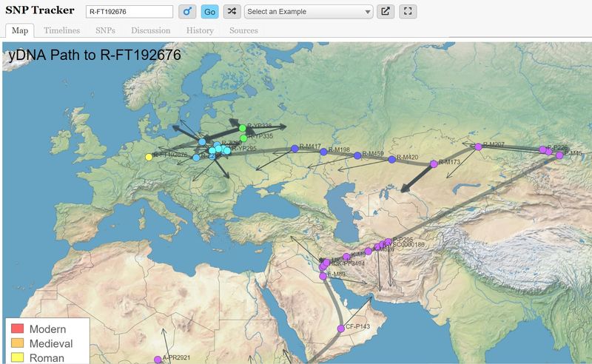The width and height of the screenshot is (592, 364).
Task: Select the R-M173 map marker
Action: (434, 164)
